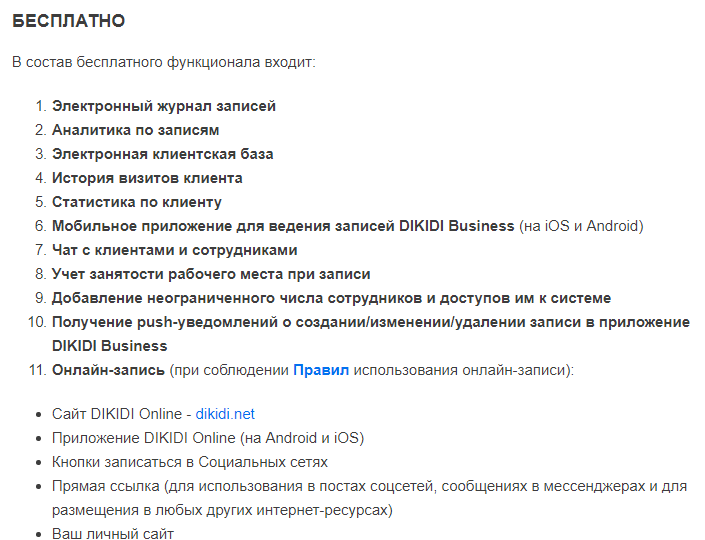Click 'Аналитика по записям' list item

[135, 130]
